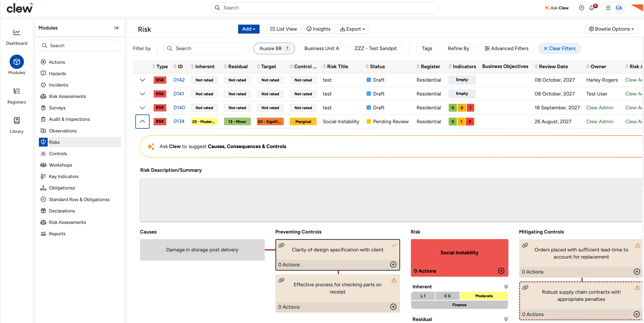Click check mark on Clarity of design control

point(394,245)
